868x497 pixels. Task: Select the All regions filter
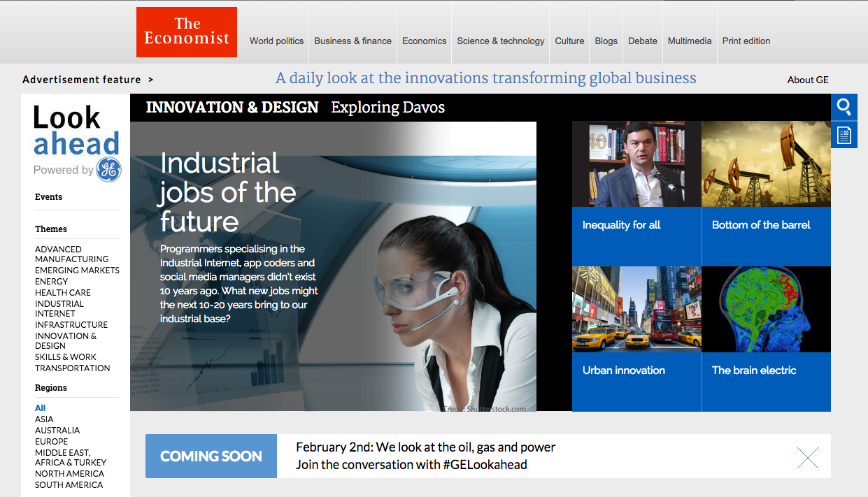click(x=40, y=408)
